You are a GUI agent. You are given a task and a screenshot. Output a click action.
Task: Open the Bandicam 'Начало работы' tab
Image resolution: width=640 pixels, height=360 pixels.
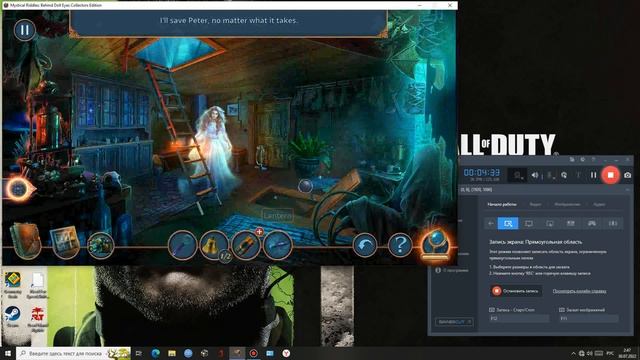tap(502, 204)
